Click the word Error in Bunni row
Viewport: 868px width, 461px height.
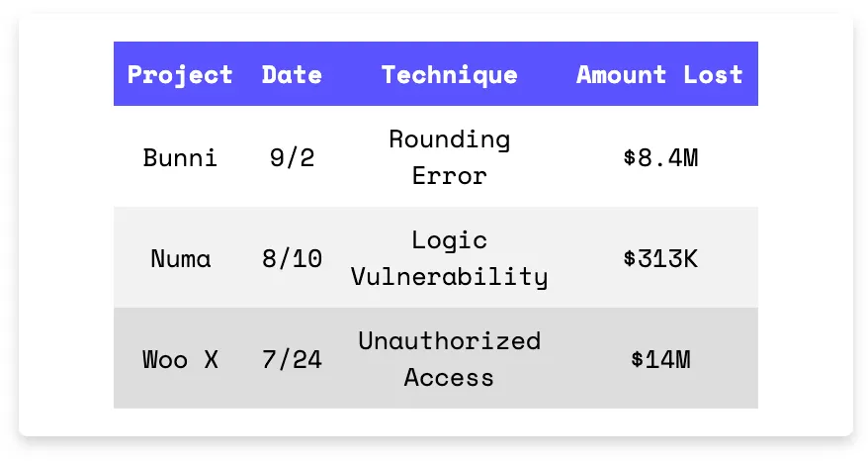point(450,176)
